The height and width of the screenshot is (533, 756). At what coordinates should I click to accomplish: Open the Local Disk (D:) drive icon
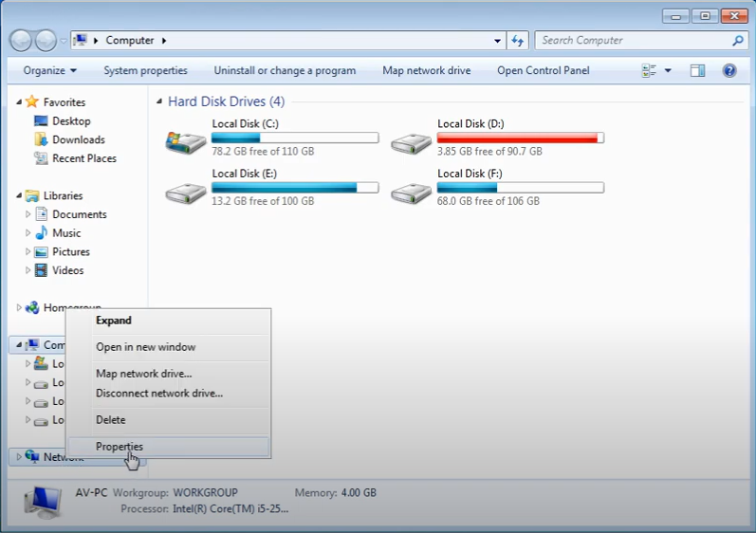tap(411, 142)
